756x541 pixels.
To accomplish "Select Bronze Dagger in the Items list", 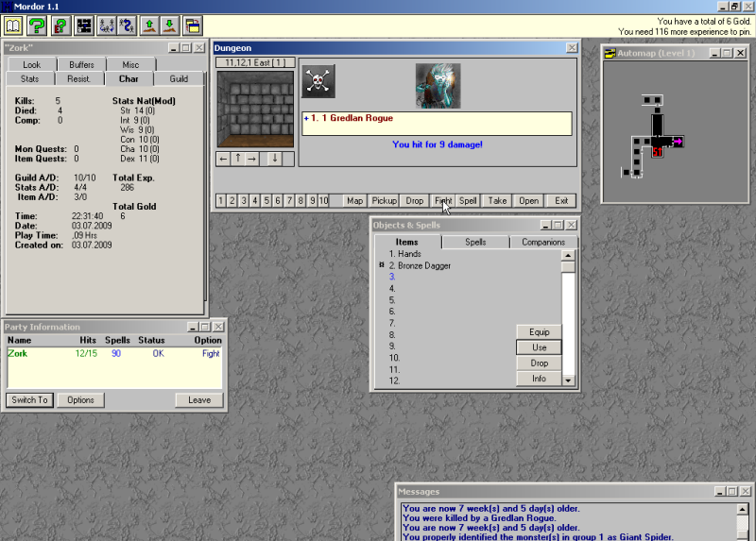I will [x=424, y=266].
